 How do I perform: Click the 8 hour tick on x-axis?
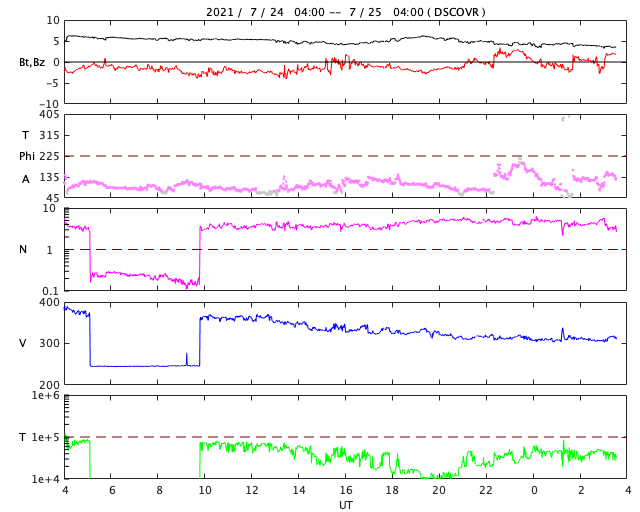click(x=158, y=491)
